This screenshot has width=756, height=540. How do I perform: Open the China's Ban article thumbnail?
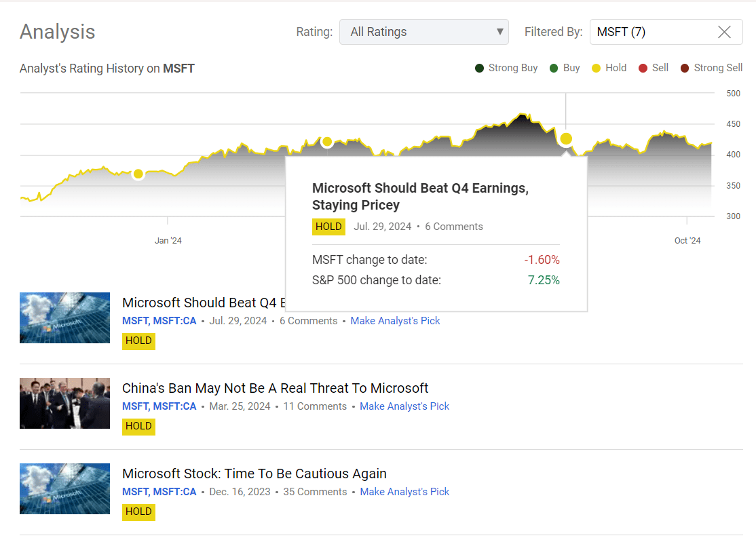tap(64, 403)
